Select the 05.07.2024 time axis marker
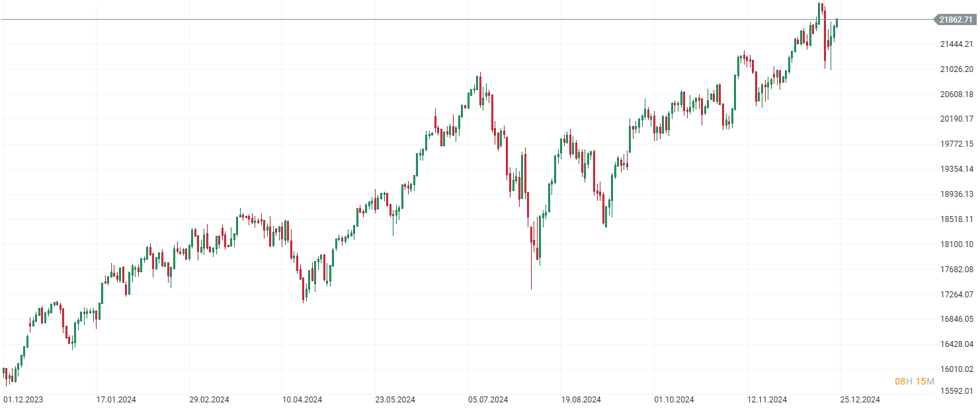The width and height of the screenshot is (980, 411). pyautogui.click(x=488, y=400)
